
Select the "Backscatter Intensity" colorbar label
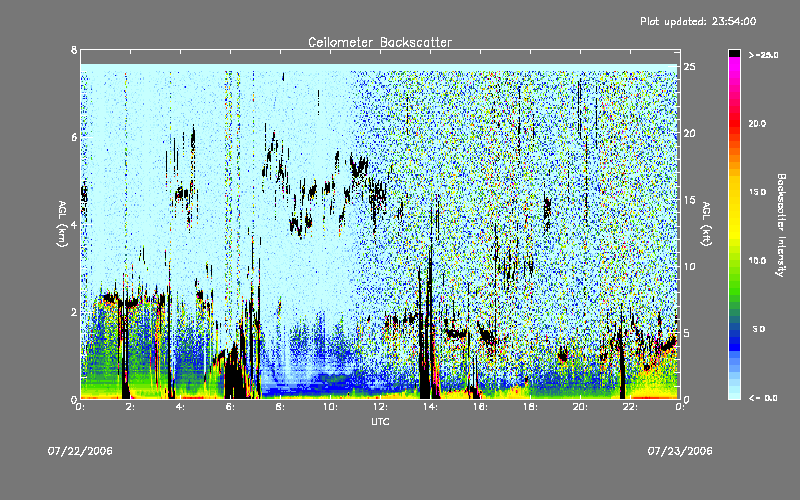[781, 225]
